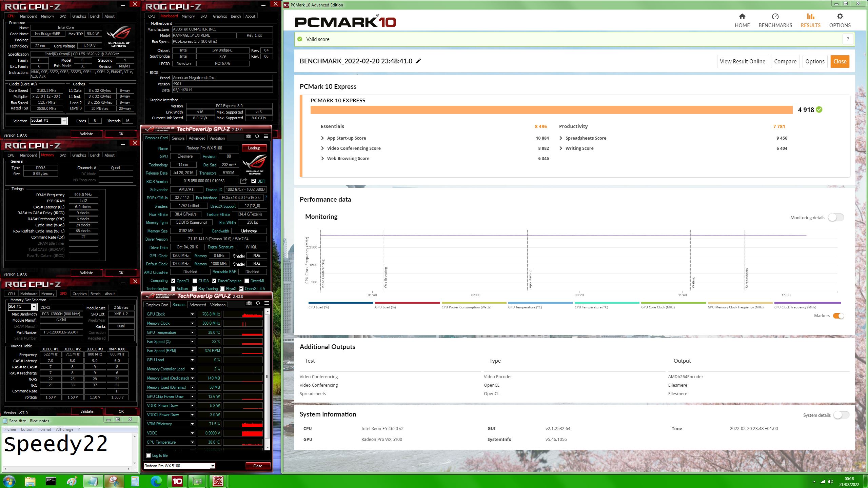
Task: Click View Result Online button
Action: 742,61
